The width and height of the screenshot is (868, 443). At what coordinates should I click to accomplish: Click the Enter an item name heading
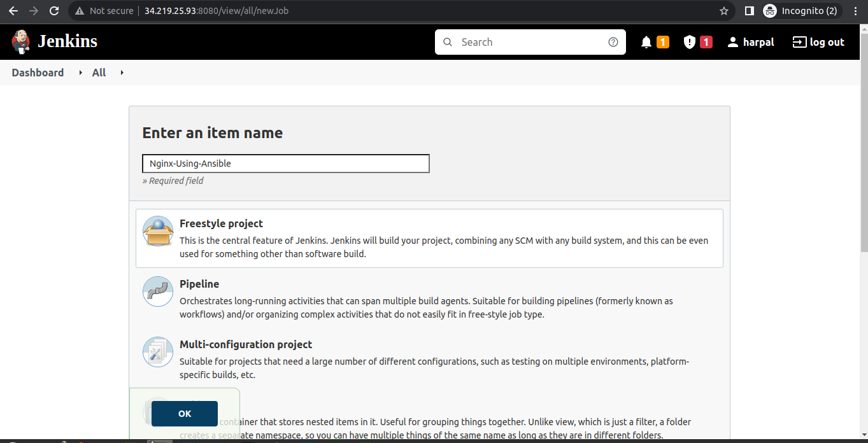[212, 133]
